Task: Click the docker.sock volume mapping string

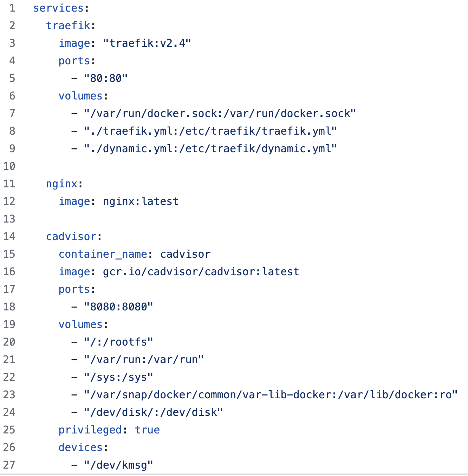Action: tap(220, 114)
